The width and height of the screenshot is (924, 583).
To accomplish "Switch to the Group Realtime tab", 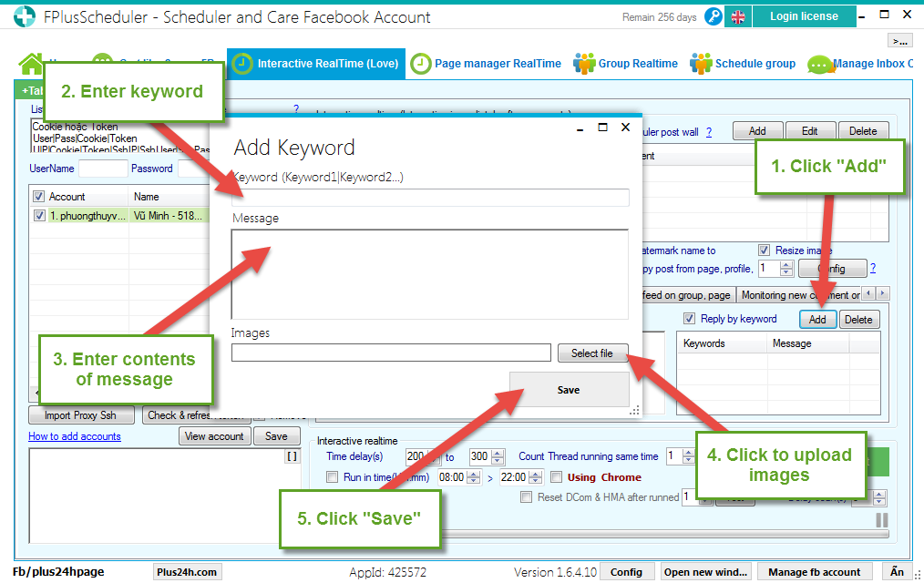I will [626, 64].
